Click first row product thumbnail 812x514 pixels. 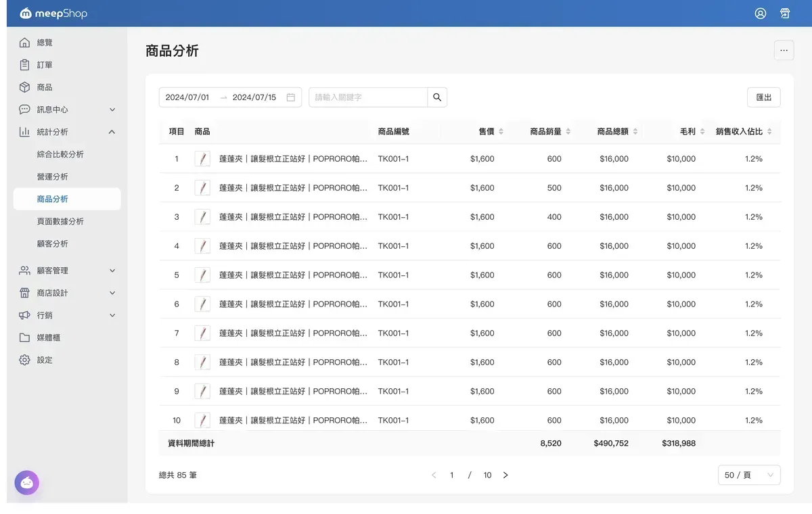coord(202,159)
